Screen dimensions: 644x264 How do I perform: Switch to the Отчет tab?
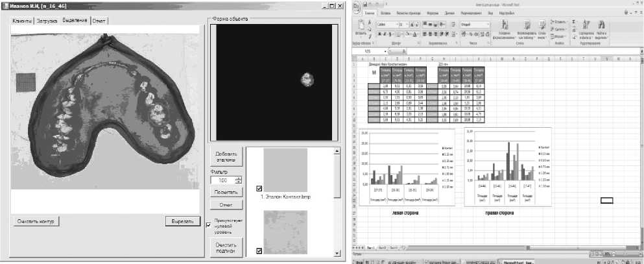tap(99, 21)
